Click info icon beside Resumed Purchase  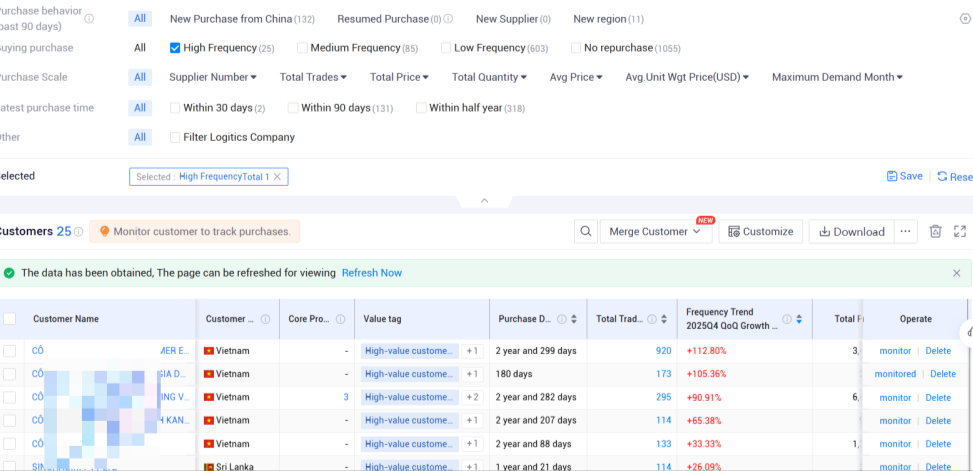(x=448, y=19)
